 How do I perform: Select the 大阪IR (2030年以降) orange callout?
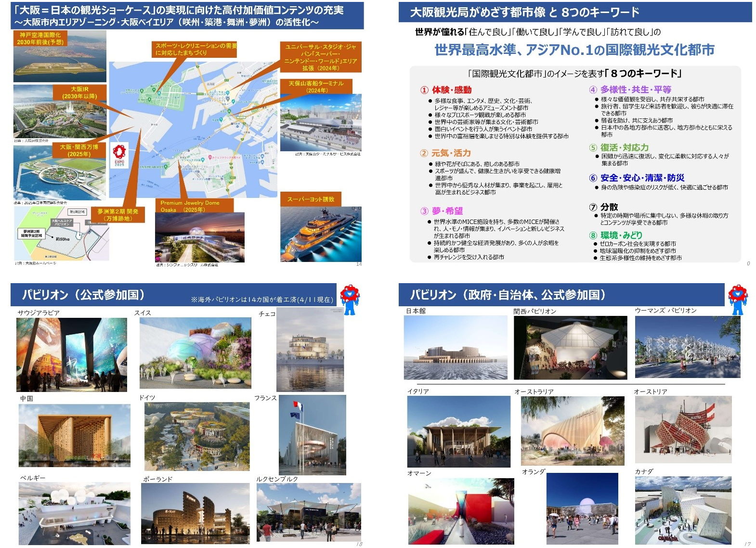(79, 93)
